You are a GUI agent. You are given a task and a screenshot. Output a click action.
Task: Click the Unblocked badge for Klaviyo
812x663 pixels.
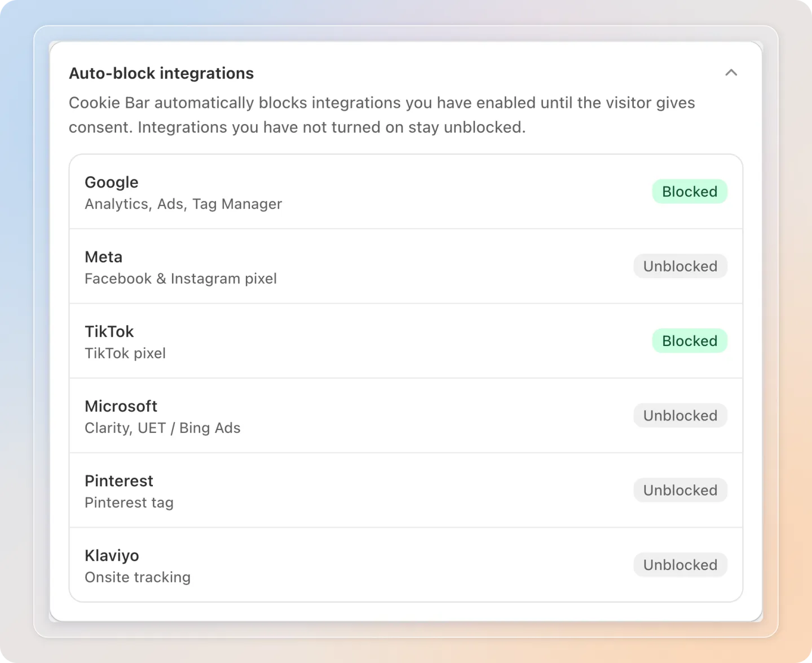tap(680, 565)
